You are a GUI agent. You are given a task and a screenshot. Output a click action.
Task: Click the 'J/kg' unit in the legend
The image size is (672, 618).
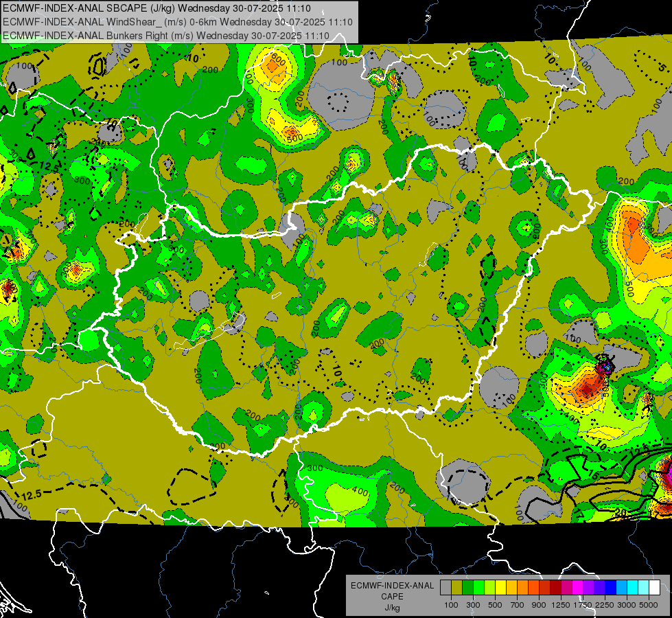click(x=392, y=608)
